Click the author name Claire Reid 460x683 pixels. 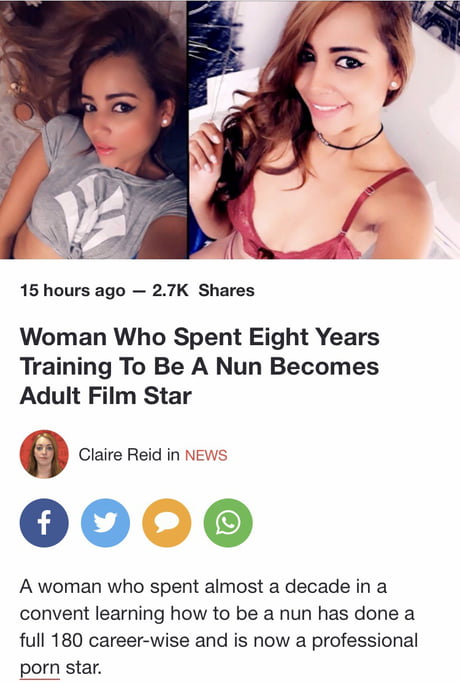coord(120,455)
